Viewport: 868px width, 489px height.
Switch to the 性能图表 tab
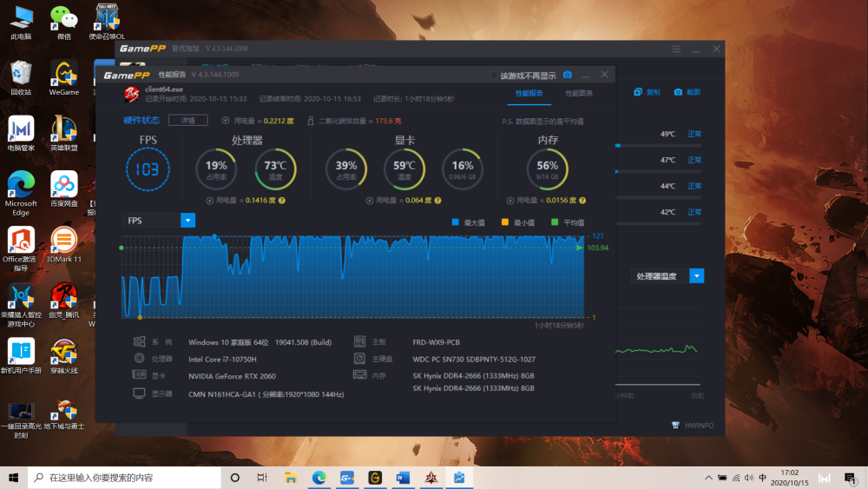click(x=579, y=93)
